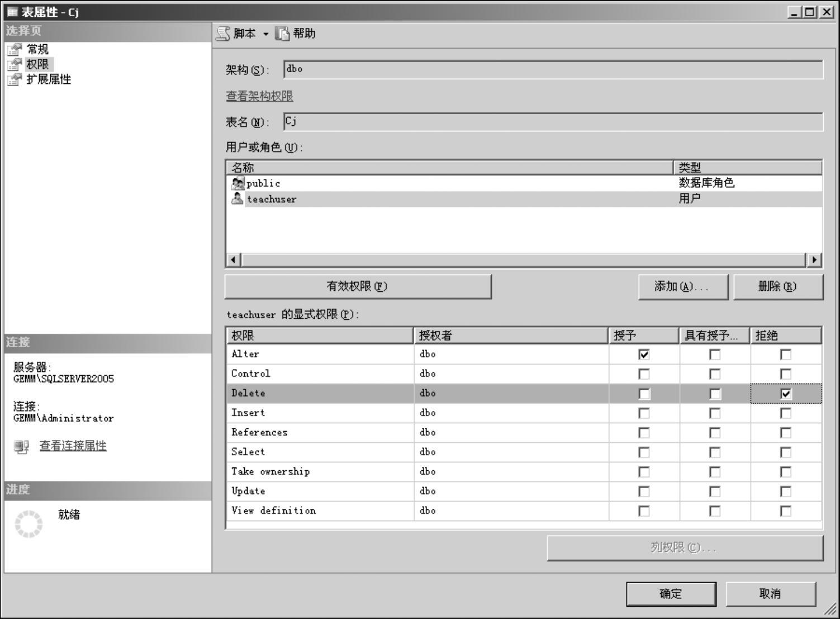Enable Grant for Update permission
The width and height of the screenshot is (840, 619).
pyautogui.click(x=644, y=492)
